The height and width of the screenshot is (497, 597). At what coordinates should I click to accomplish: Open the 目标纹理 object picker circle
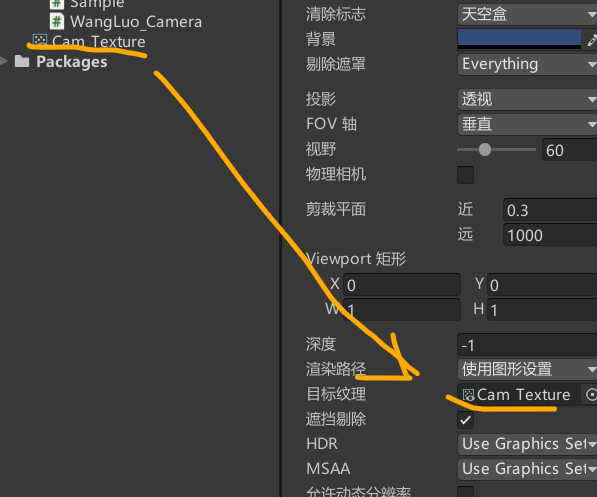(x=591, y=395)
